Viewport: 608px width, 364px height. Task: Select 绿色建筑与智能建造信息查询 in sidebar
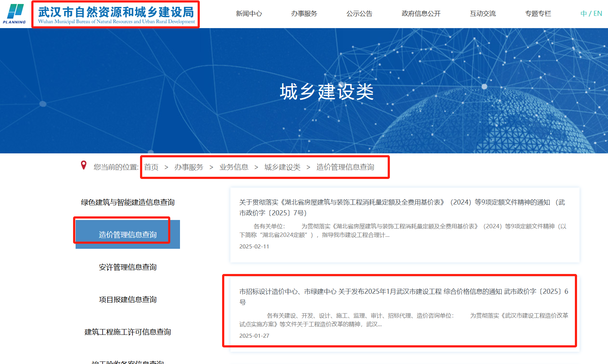click(x=128, y=202)
